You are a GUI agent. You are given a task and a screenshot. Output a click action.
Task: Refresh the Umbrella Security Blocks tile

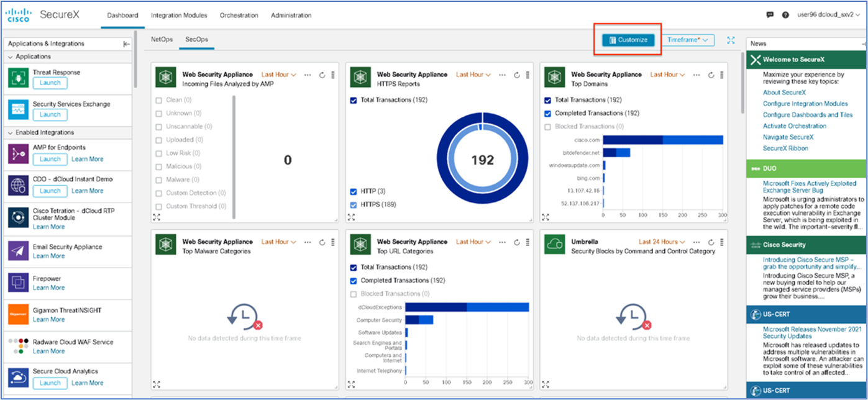click(711, 242)
